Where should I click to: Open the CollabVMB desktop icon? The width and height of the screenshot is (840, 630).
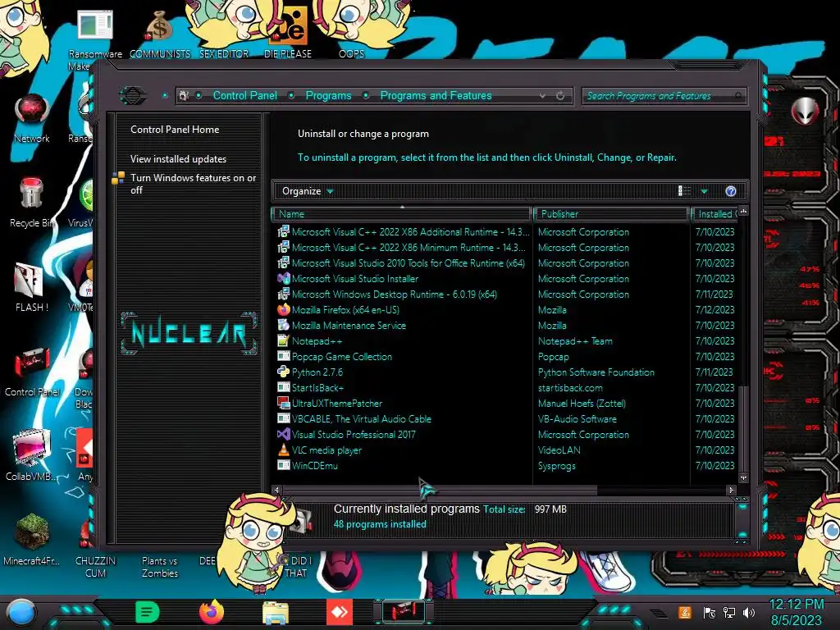pos(31,455)
